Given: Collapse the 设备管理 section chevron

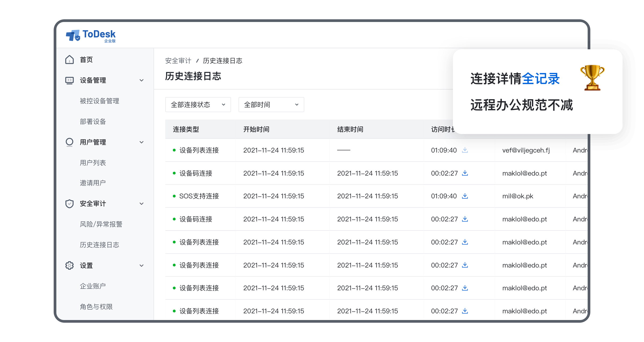Looking at the screenshot, I should point(141,80).
